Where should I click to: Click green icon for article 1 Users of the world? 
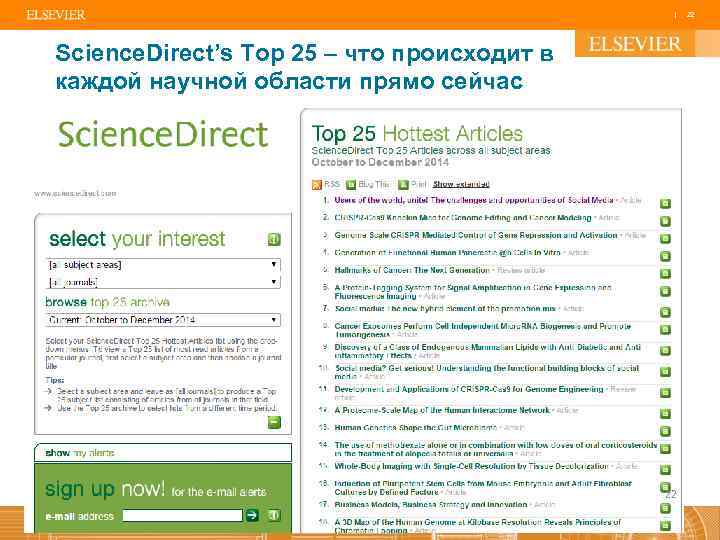[665, 203]
